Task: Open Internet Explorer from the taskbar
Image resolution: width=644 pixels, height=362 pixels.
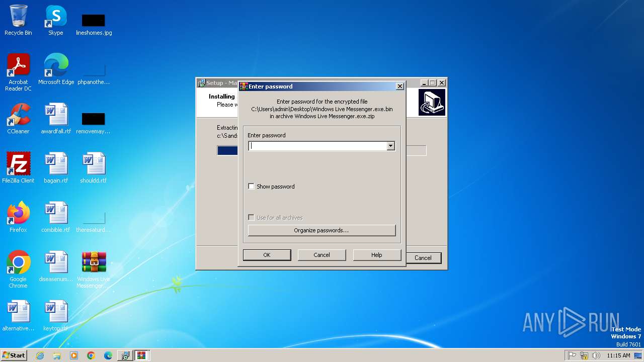Action: pyautogui.click(x=40, y=355)
